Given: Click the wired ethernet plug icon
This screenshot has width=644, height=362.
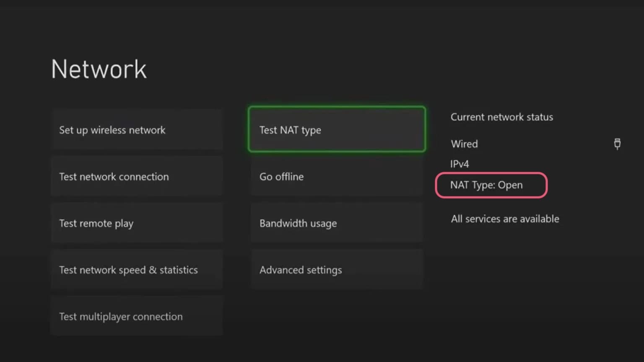Looking at the screenshot, I should [x=617, y=144].
